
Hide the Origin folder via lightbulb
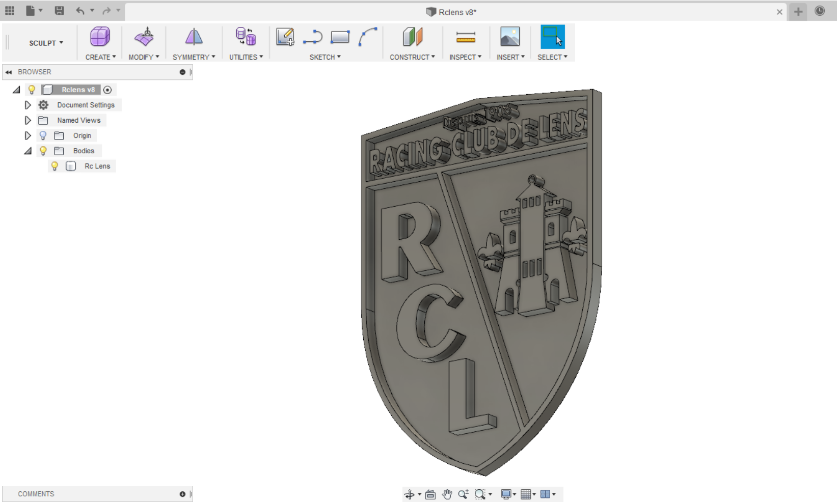point(43,135)
